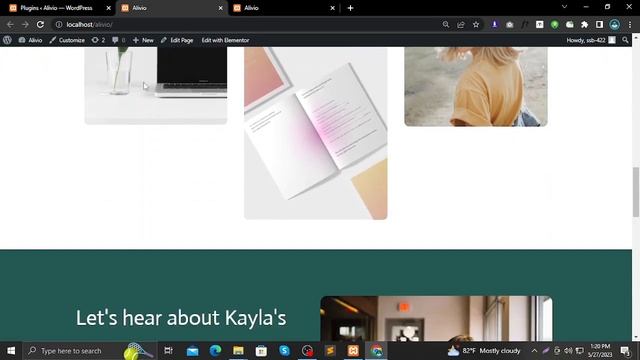Image resolution: width=640 pixels, height=360 pixels.
Task: Click Edit Page in admin bar
Action: 177,40
